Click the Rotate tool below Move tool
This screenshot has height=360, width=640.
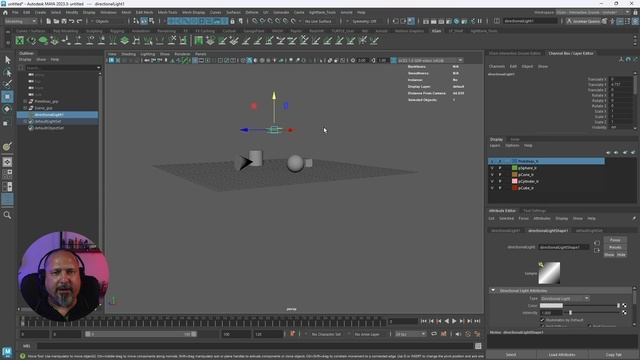pos(7,109)
